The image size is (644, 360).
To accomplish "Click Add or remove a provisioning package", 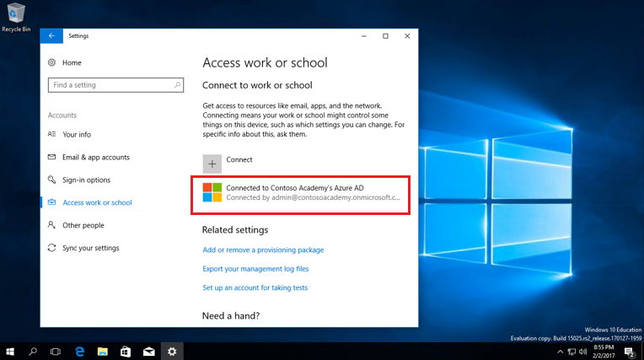I will (263, 250).
